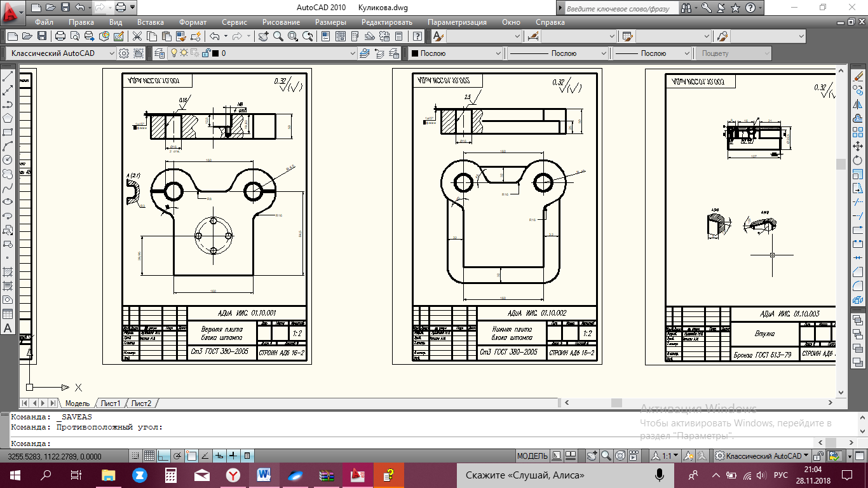This screenshot has height=488, width=868.
Task: Toggle Object Snap in status bar
Action: (191, 456)
